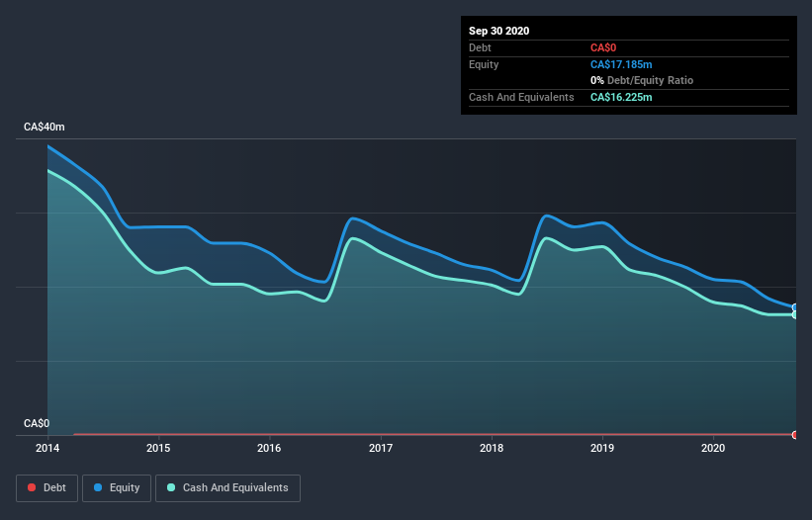This screenshot has height=520, width=812.
Task: Click the 2016 x-axis label
Action: pyautogui.click(x=269, y=448)
